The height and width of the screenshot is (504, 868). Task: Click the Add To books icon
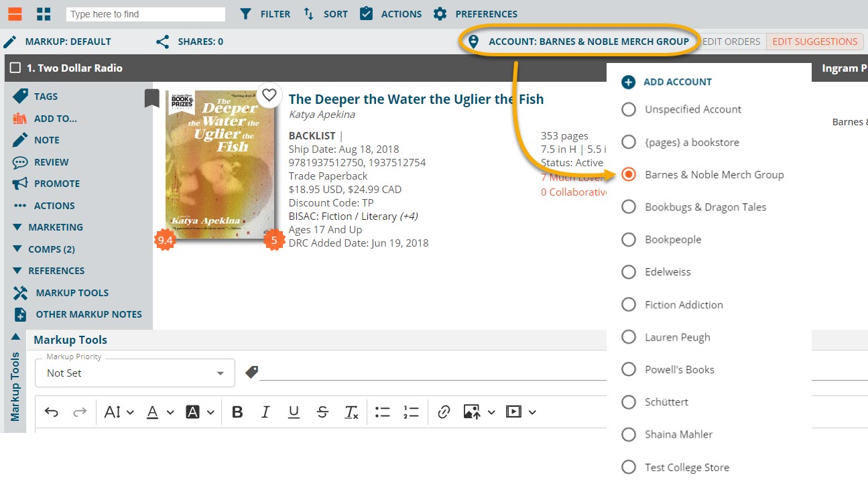(20, 119)
